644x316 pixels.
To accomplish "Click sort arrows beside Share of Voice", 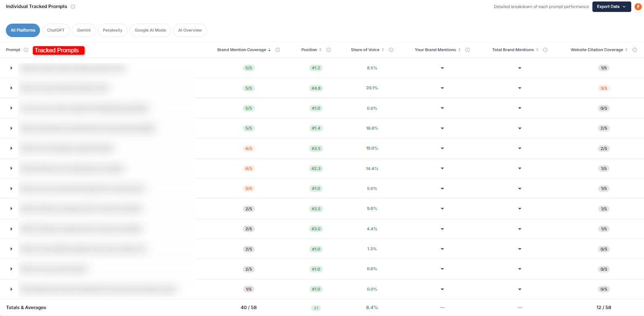I will (383, 50).
